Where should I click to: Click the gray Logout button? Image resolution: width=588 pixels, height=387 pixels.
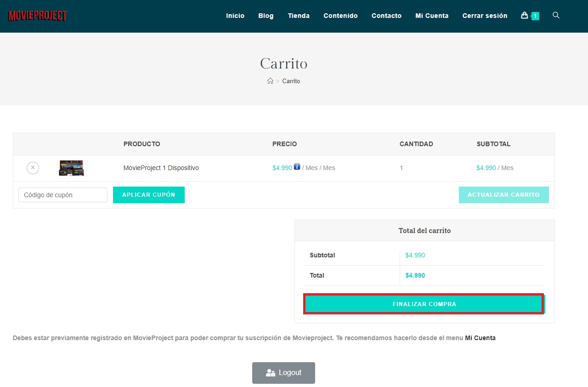click(x=283, y=373)
